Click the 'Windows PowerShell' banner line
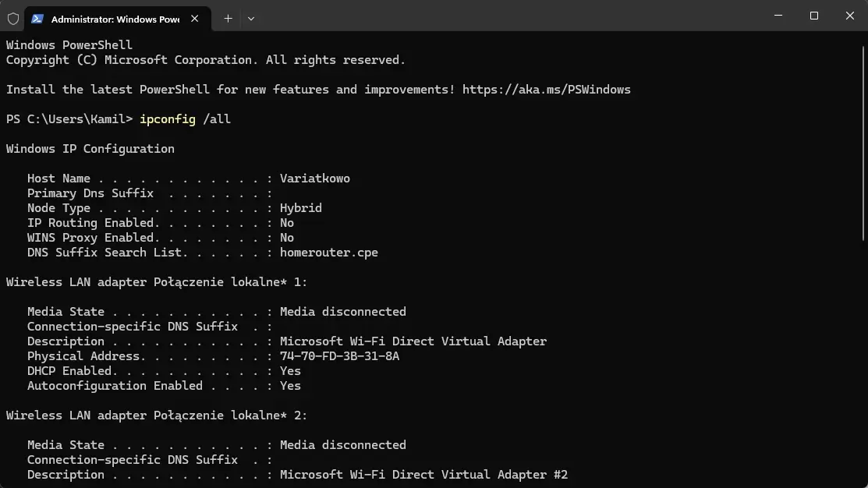868x488 pixels. (x=69, y=45)
